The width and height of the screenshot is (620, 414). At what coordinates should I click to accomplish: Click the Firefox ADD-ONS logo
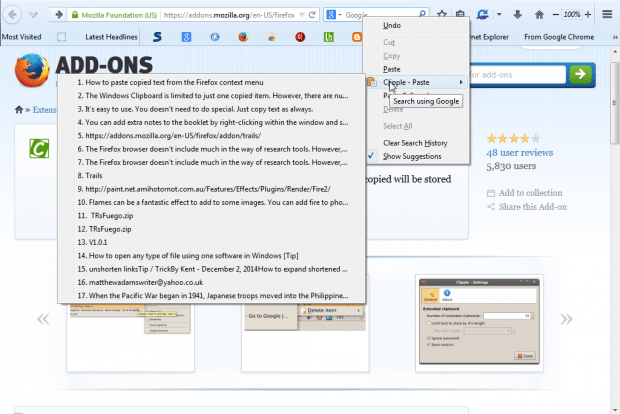84,68
